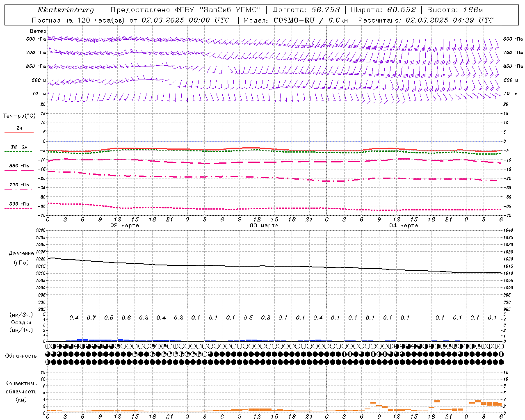The height and width of the screenshot is (420, 525).
Task: Click the "Td 2м" dew point legend entry
Action: (19, 147)
